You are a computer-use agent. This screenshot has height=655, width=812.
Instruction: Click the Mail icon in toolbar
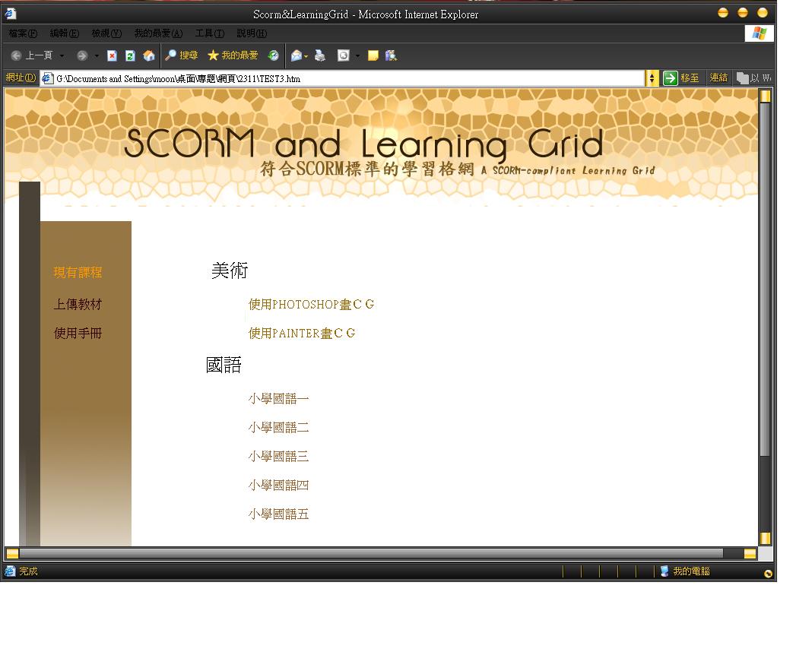point(297,55)
